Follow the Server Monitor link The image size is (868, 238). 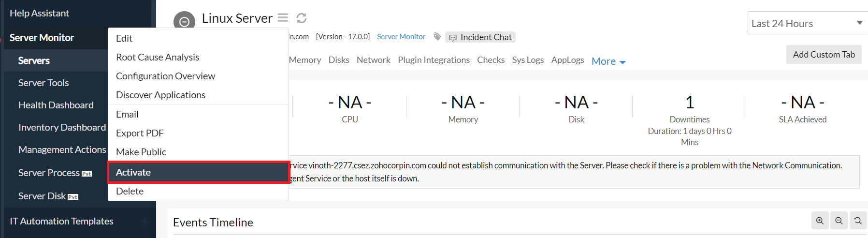401,37
